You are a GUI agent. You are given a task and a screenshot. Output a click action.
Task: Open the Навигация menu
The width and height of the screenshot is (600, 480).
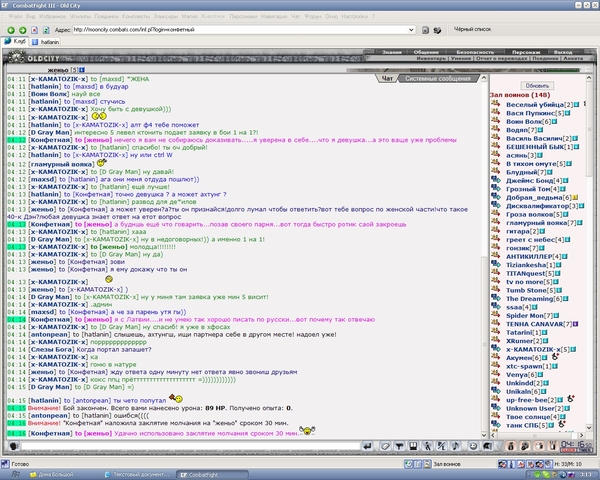tap(274, 16)
